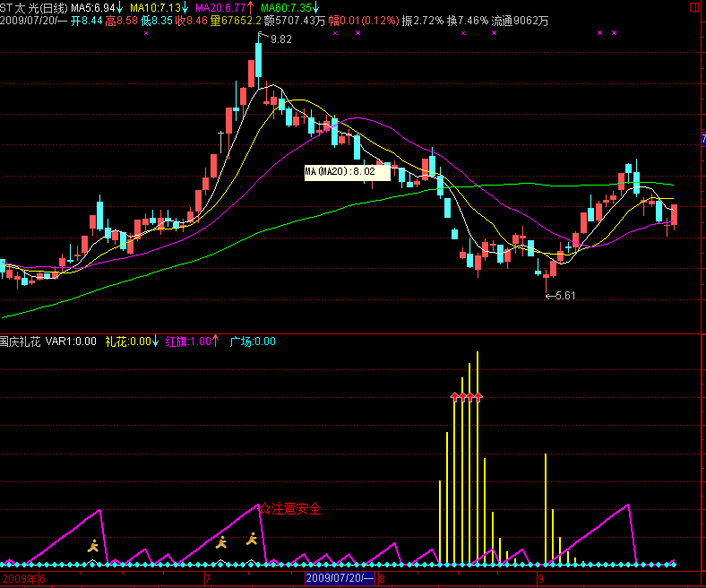
Task: Click the 2009年 label on time axis
Action: (19, 579)
